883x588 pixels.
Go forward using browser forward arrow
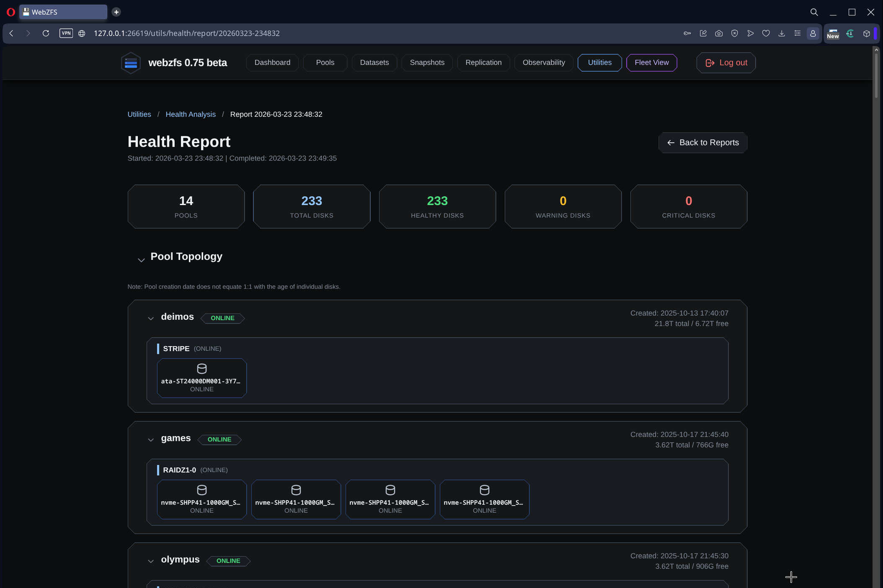(28, 33)
